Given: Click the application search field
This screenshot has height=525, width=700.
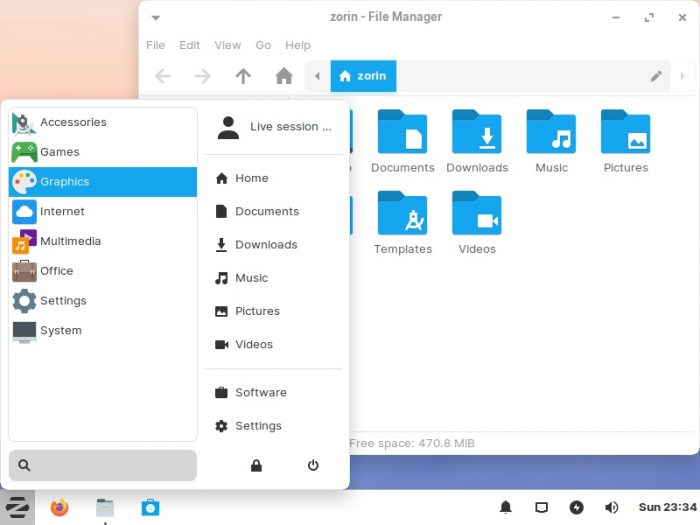Looking at the screenshot, I should click(x=103, y=465).
